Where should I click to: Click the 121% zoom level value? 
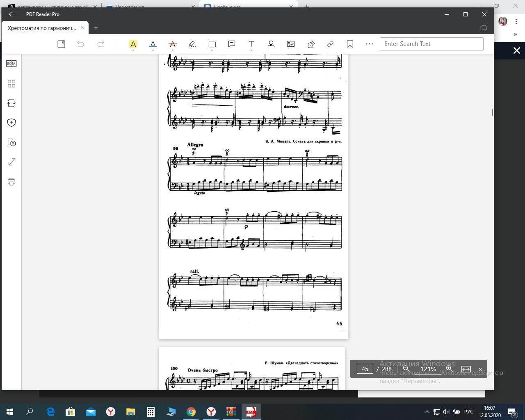coord(428,369)
